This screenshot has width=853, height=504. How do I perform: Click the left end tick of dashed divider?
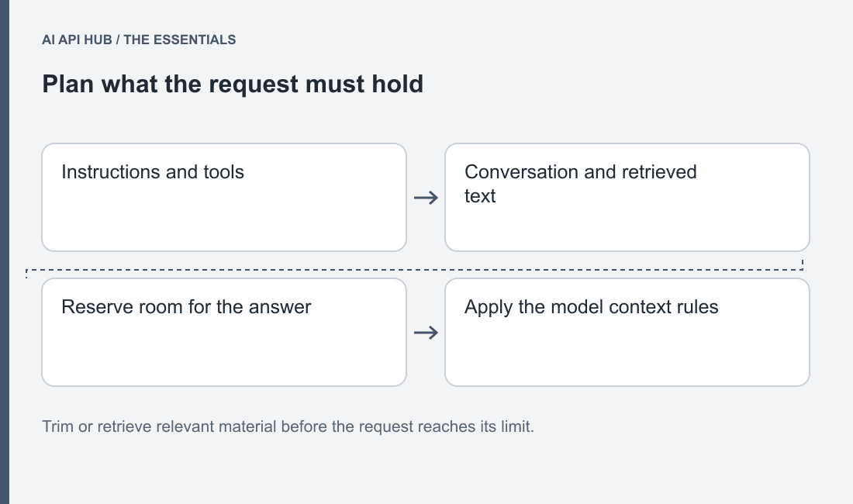[26, 274]
